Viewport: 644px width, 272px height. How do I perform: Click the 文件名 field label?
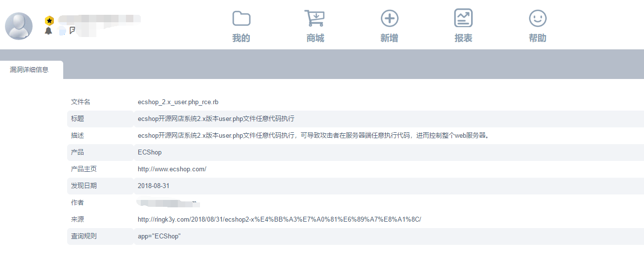tap(80, 102)
